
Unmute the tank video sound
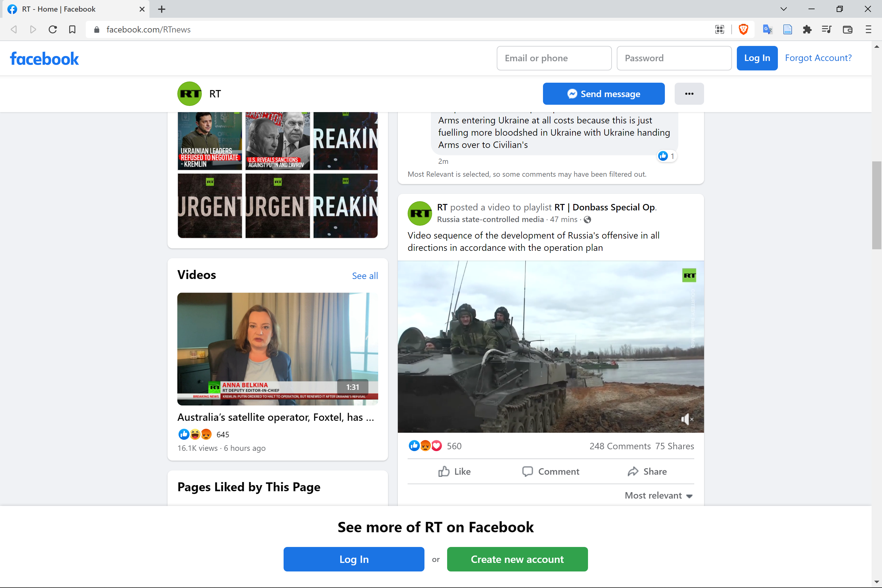click(x=686, y=419)
